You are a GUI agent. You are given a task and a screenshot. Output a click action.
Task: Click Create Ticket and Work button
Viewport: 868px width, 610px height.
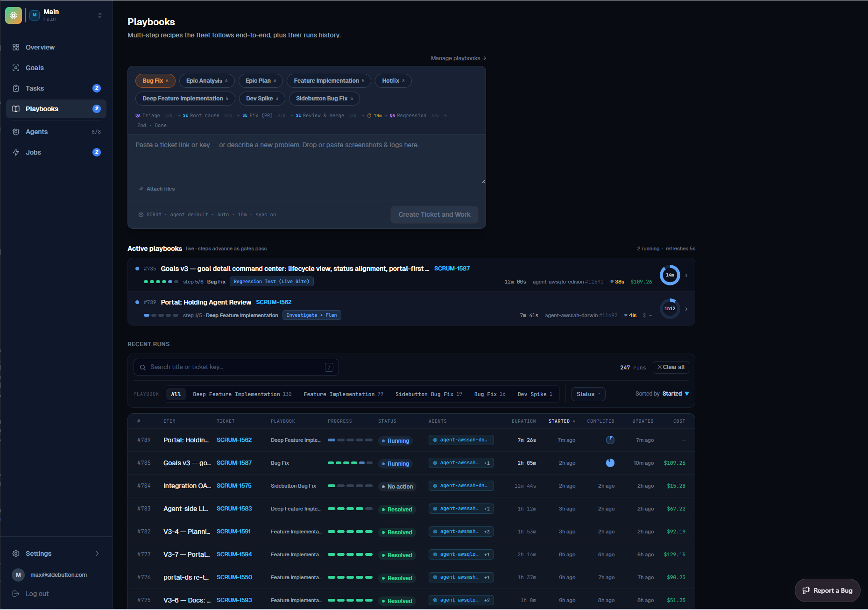(x=434, y=214)
